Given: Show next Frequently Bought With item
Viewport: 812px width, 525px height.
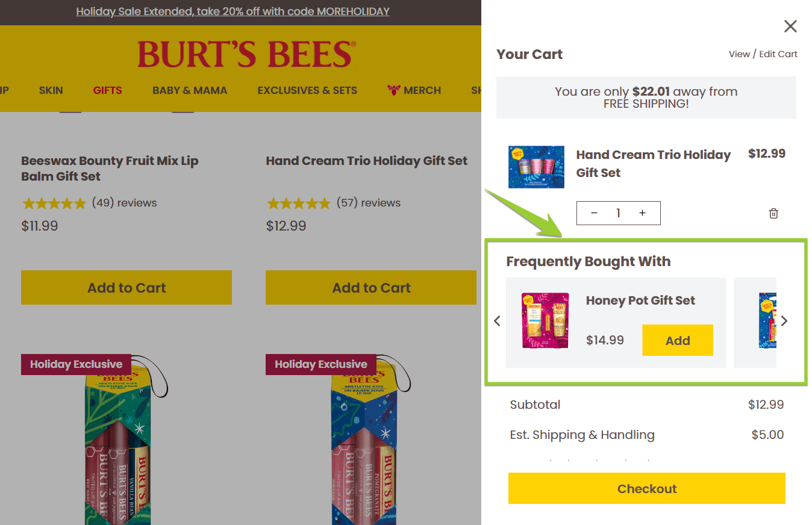Looking at the screenshot, I should (784, 321).
